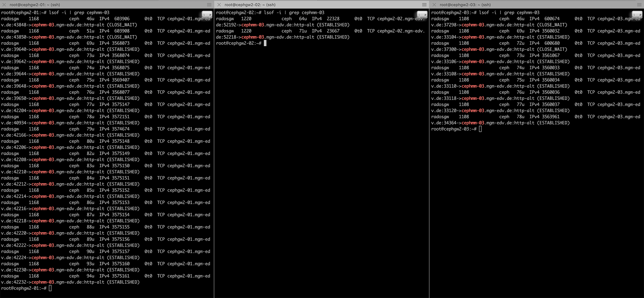Click node number 3568073 in cephgw2-01 pane

coord(121,43)
